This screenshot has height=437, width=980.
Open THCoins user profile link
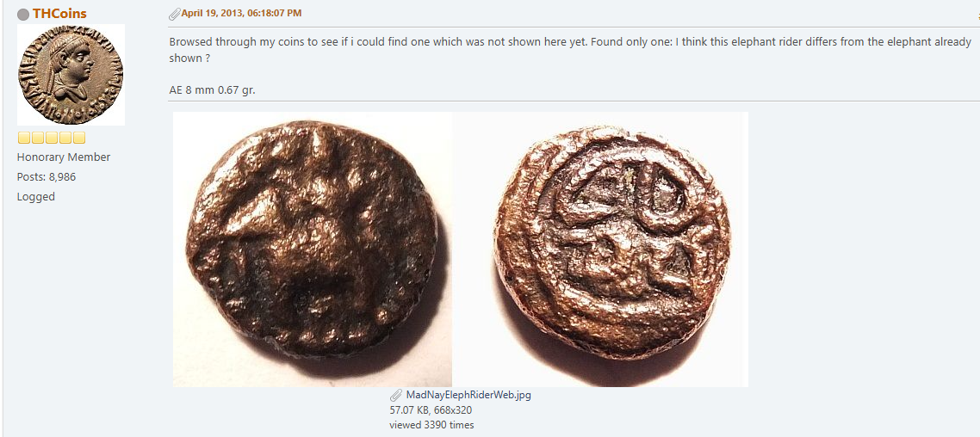click(59, 14)
